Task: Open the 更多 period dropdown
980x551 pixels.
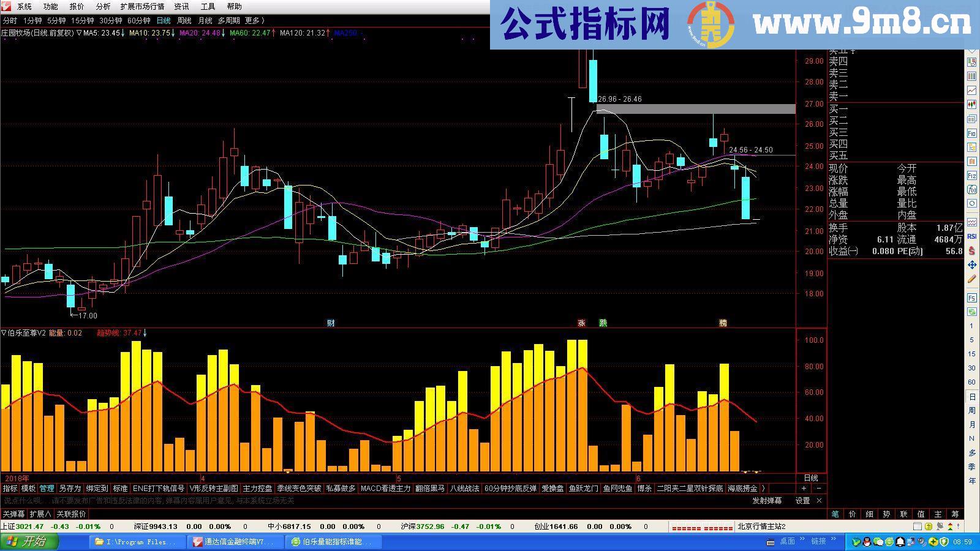Action: click(253, 20)
